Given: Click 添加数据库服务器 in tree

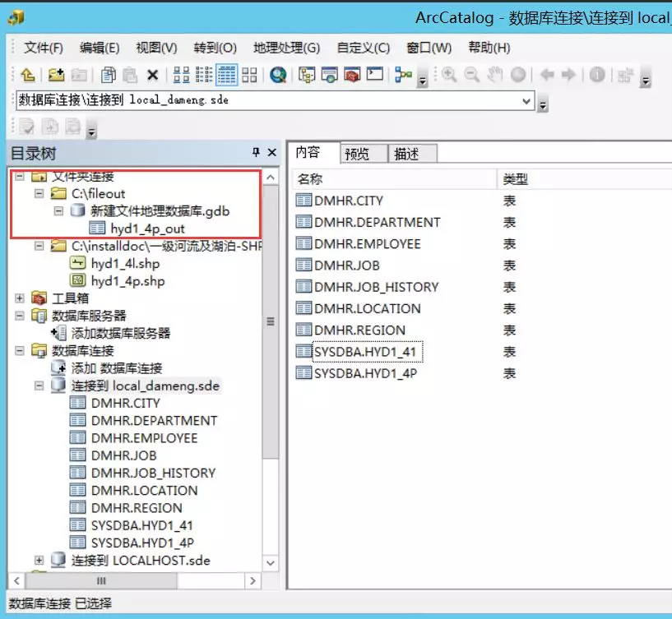Looking at the screenshot, I should [120, 333].
